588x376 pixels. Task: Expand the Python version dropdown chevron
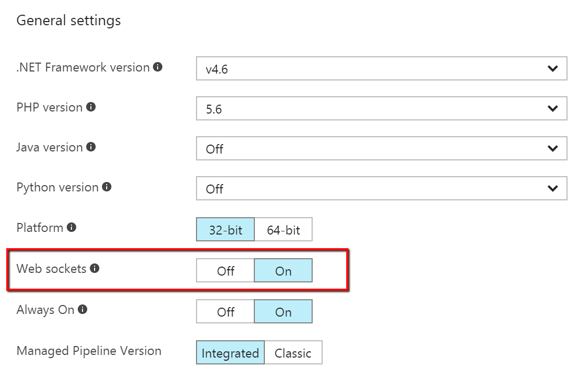point(552,188)
